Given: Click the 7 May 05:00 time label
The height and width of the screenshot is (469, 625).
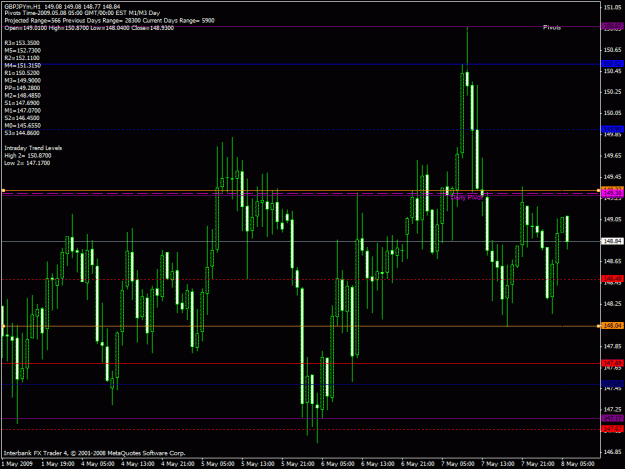Looking at the screenshot, I should (x=458, y=464).
